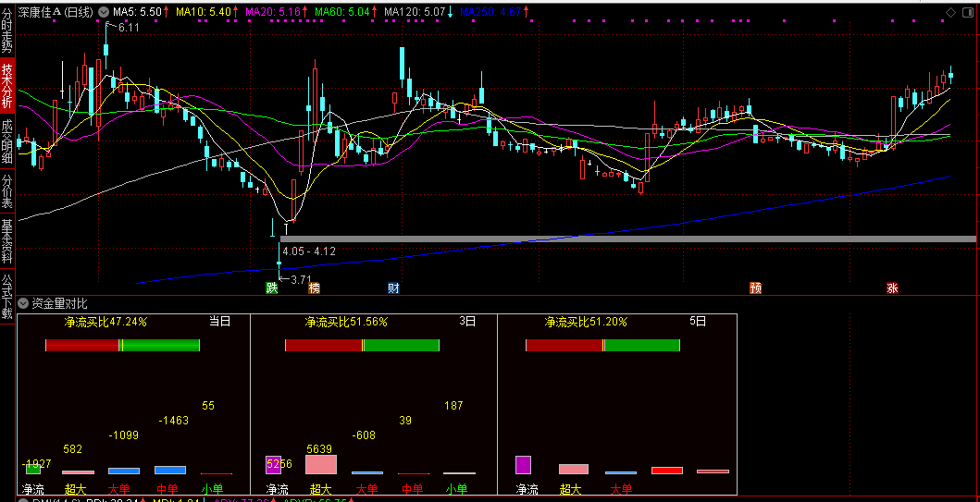This screenshot has width=980, height=502.
Task: Select the MA10: 5.40 indicator label
Action: pyautogui.click(x=204, y=12)
